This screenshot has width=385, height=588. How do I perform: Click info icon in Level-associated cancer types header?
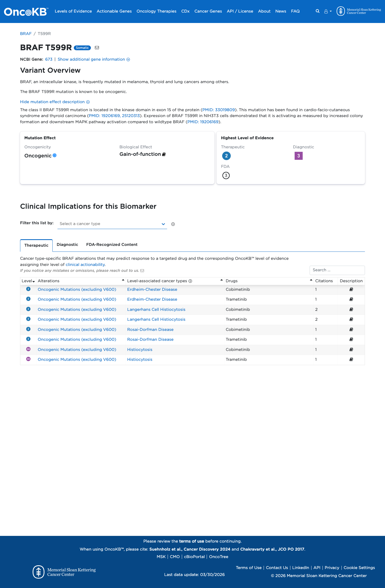tap(190, 281)
